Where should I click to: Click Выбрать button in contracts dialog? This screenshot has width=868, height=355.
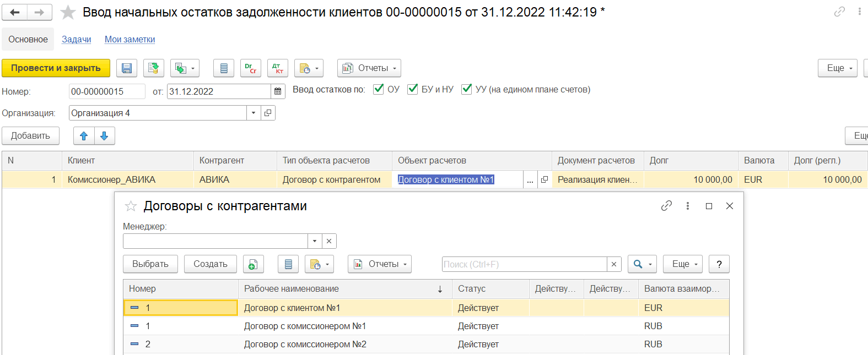coord(150,264)
